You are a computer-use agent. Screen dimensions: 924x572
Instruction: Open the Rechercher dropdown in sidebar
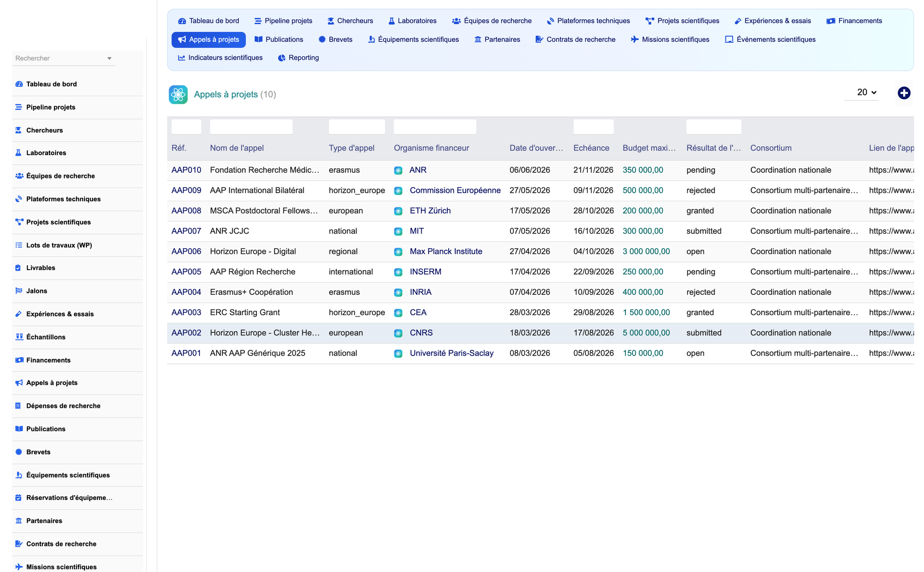[x=64, y=58]
